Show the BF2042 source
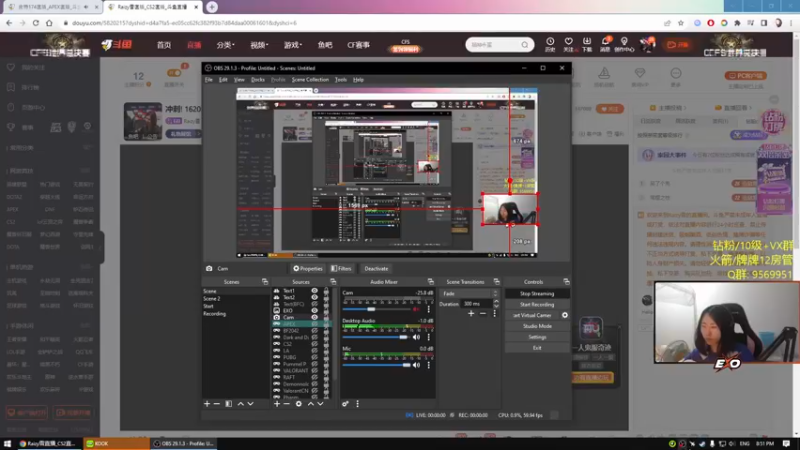The width and height of the screenshot is (800, 450). point(314,331)
